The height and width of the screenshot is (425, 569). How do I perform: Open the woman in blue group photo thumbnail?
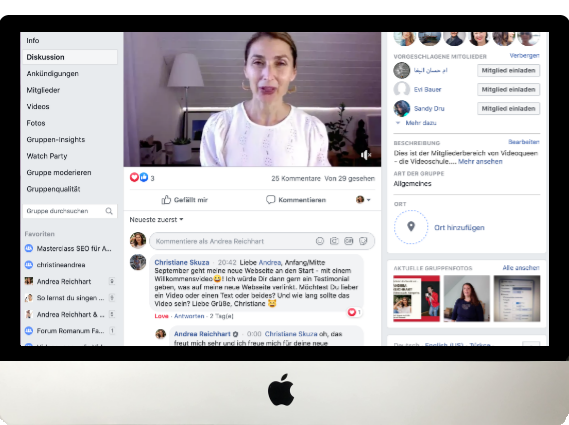467,298
